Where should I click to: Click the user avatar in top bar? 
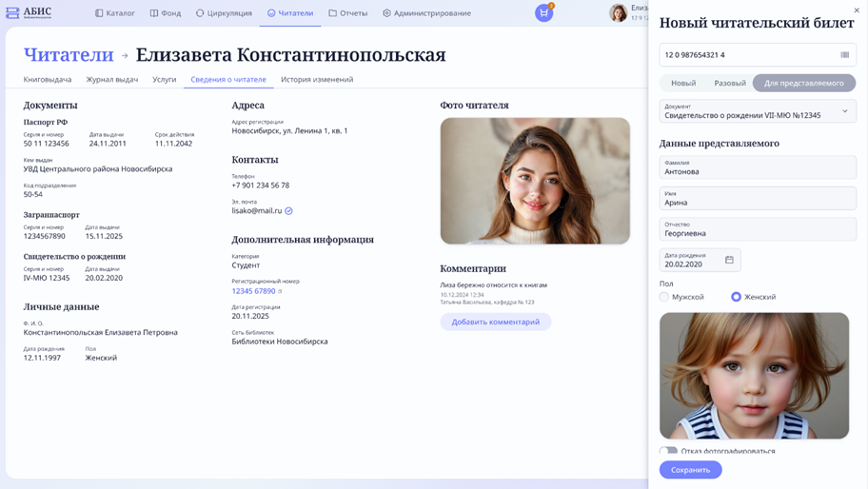click(618, 13)
